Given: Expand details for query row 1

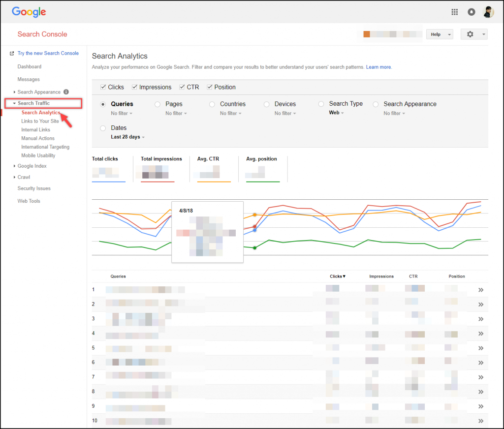Looking at the screenshot, I should click(481, 290).
